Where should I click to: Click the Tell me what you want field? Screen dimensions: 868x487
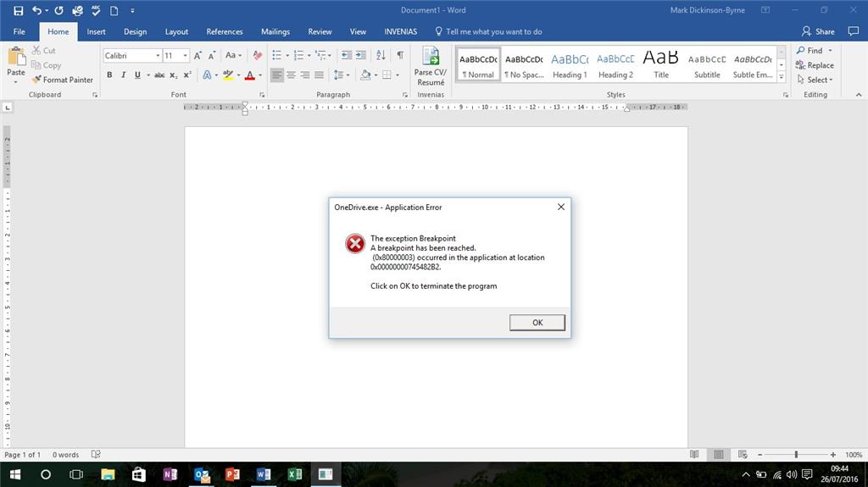[488, 31]
